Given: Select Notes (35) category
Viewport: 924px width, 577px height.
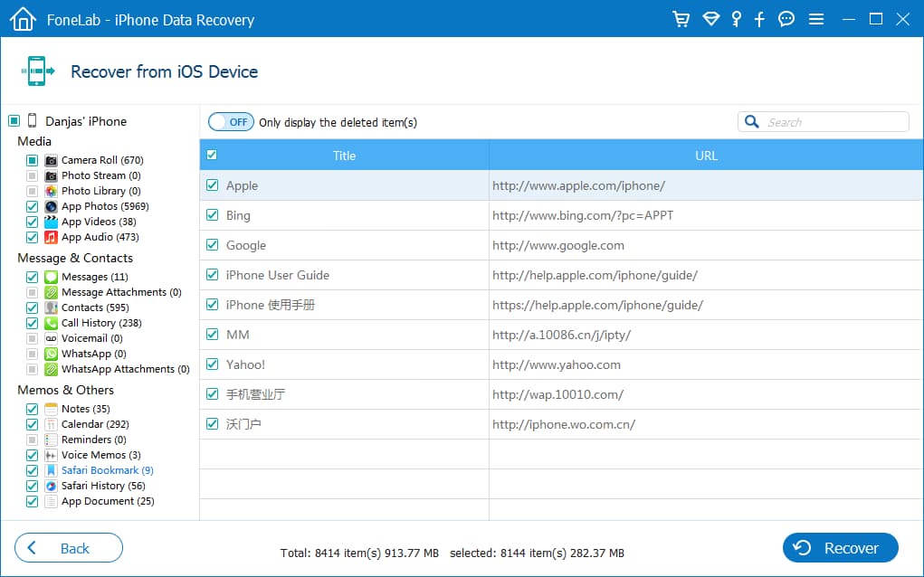Looking at the screenshot, I should pos(85,409).
